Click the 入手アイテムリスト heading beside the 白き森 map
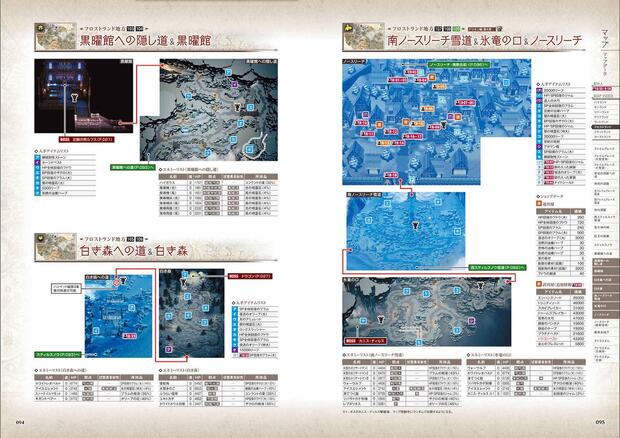The width and height of the screenshot is (620, 438). [x=249, y=303]
